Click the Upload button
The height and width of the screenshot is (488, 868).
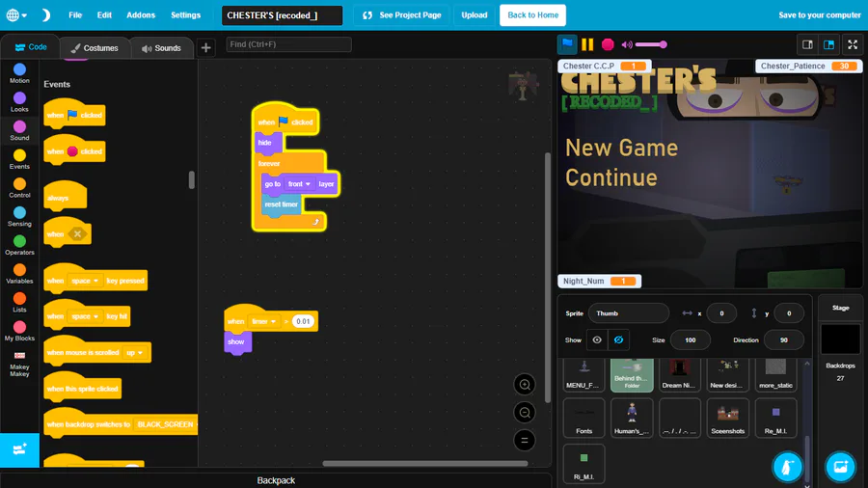tap(475, 14)
